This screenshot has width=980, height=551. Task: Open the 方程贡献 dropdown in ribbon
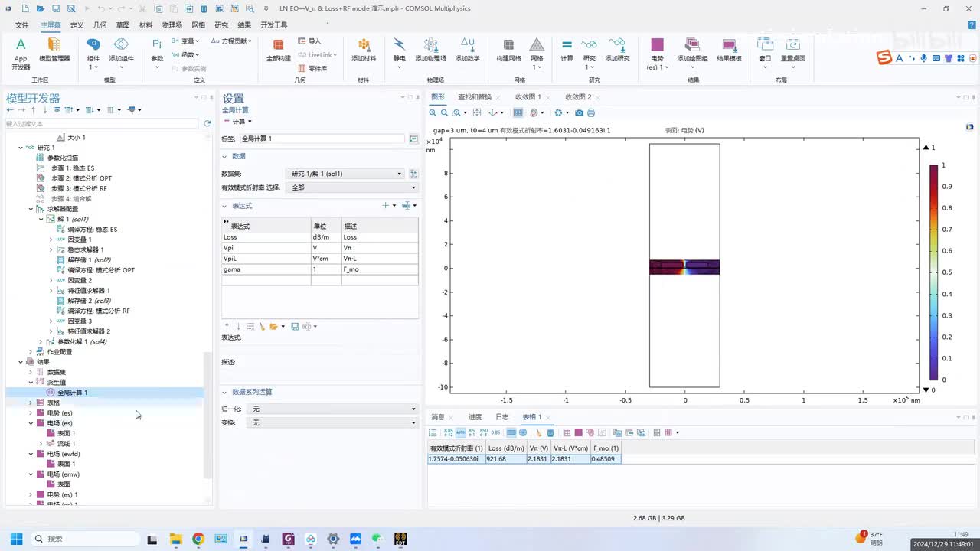click(x=233, y=41)
